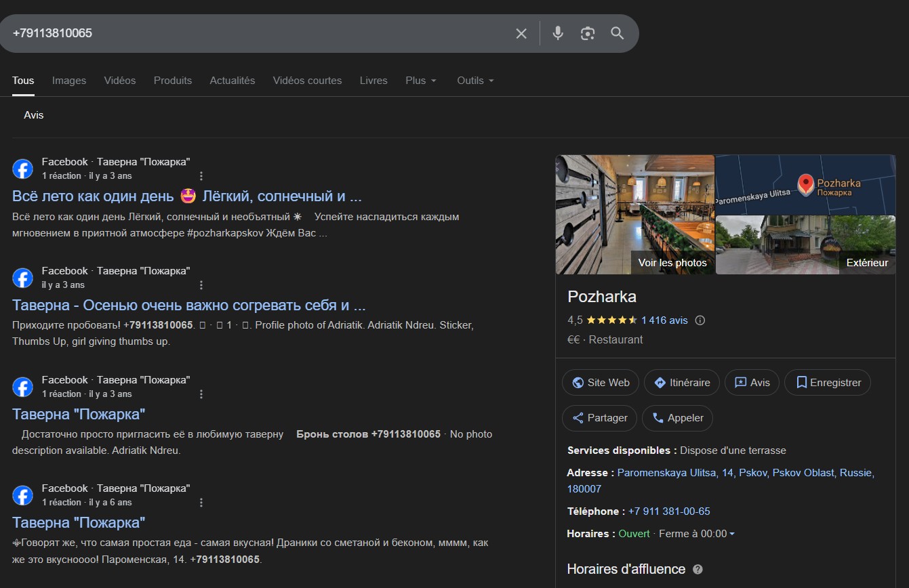Switch to the Actualités tab
This screenshot has height=588, width=909.
click(x=233, y=81)
